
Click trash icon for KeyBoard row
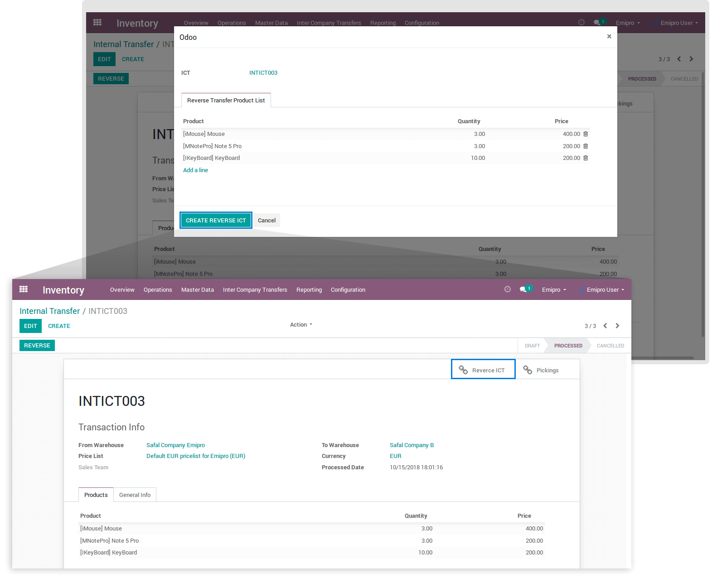[586, 158]
